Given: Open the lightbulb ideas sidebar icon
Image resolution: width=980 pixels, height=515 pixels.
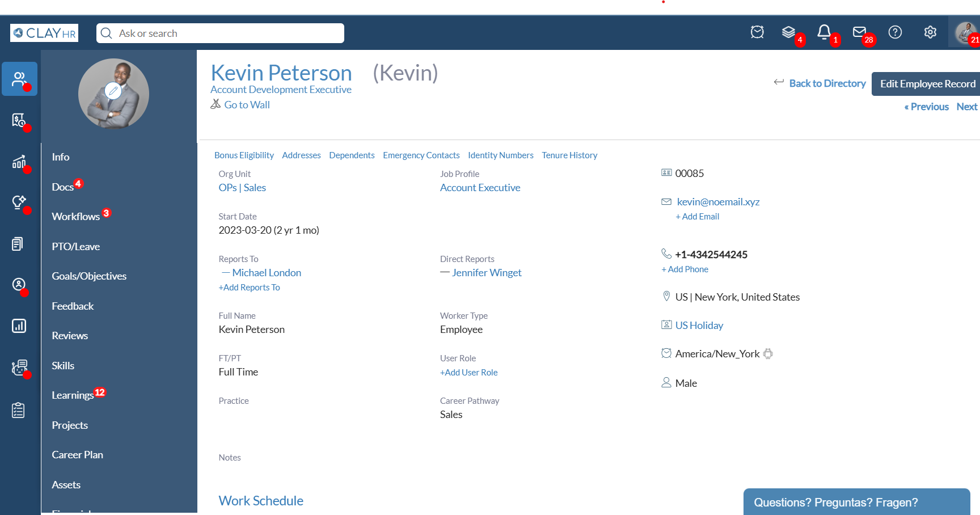Looking at the screenshot, I should (19, 202).
